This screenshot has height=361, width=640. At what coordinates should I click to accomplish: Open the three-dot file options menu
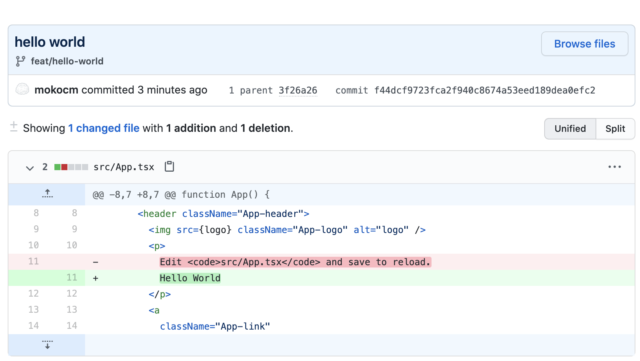tap(614, 167)
